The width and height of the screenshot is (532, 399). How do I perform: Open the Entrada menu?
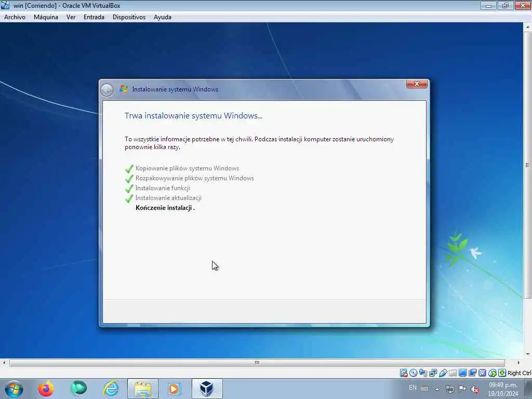94,17
